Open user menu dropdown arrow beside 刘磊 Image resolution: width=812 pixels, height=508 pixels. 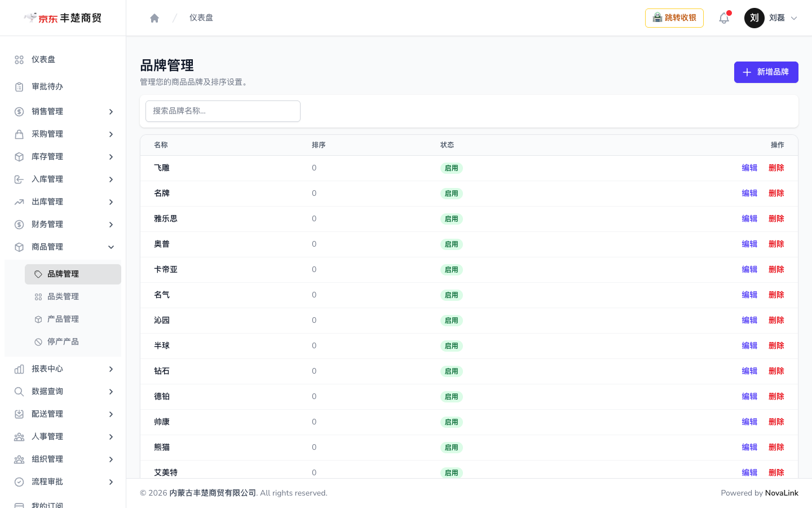coord(794,18)
